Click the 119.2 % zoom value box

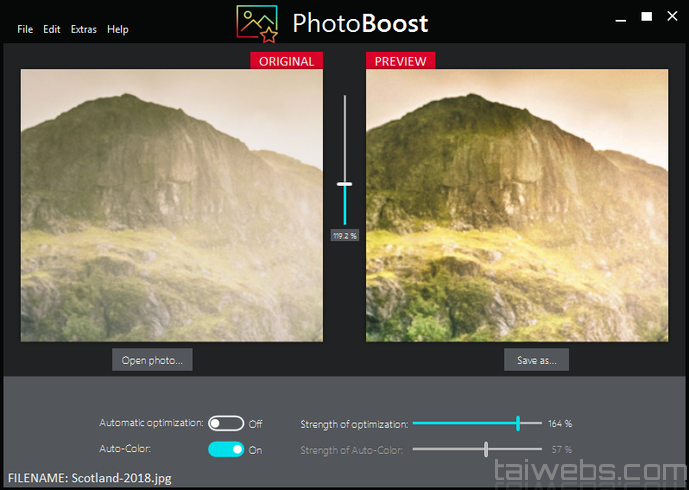[x=344, y=236]
